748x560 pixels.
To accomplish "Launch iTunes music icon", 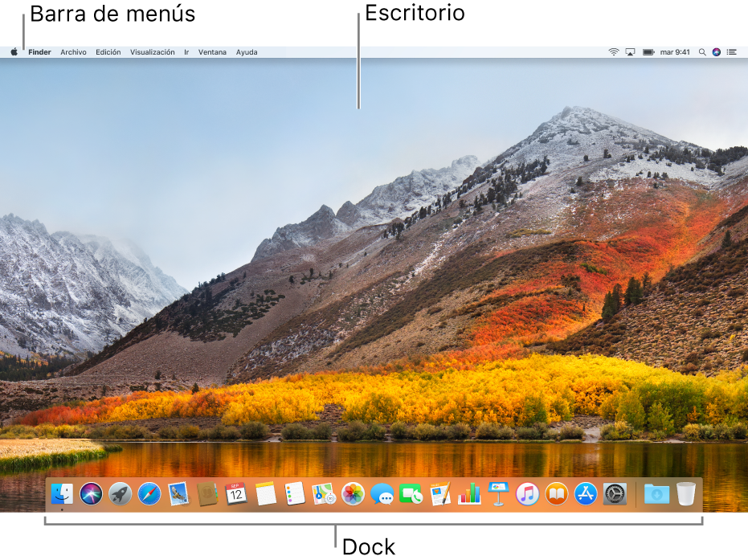I will 527,493.
